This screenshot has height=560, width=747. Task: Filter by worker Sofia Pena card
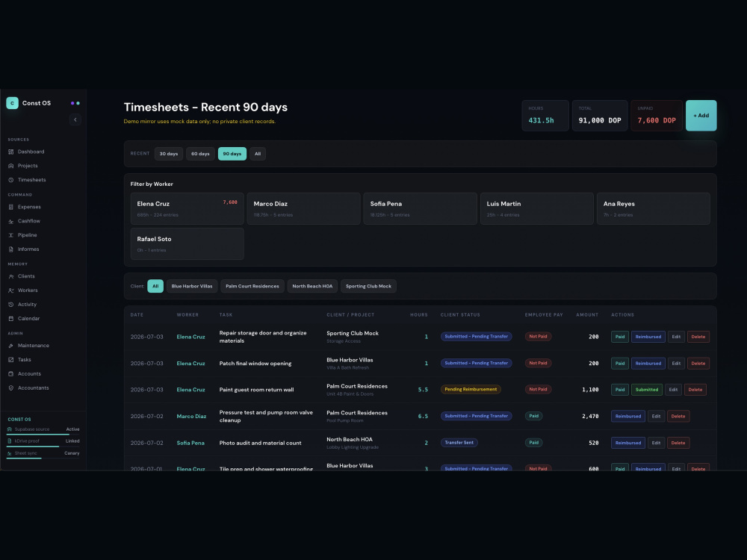(420, 208)
